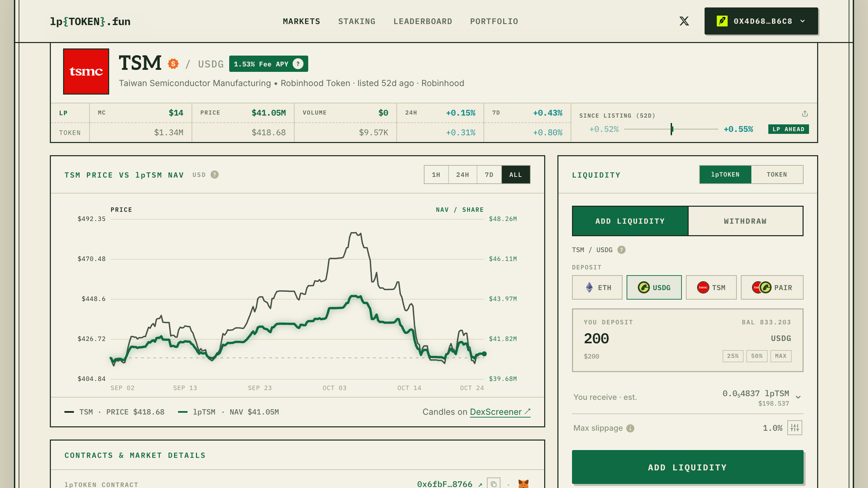868x488 pixels.
Task: Click the wallet avatar icon in header
Action: click(722, 21)
